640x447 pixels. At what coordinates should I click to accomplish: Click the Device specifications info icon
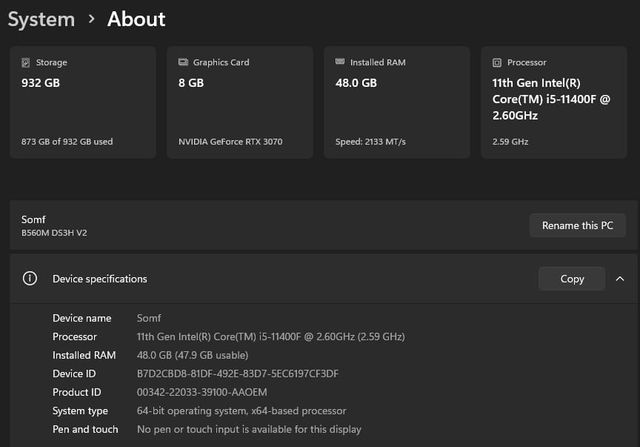(30, 279)
